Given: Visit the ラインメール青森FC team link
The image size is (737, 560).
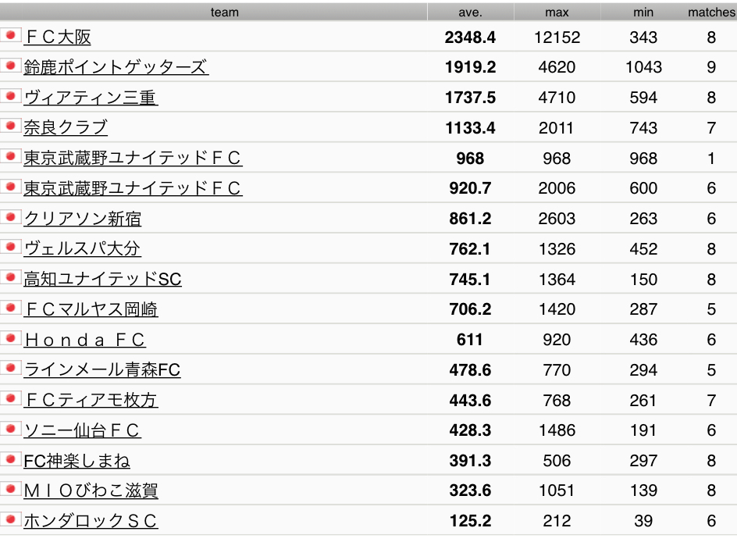Looking at the screenshot, I should pos(102,369).
